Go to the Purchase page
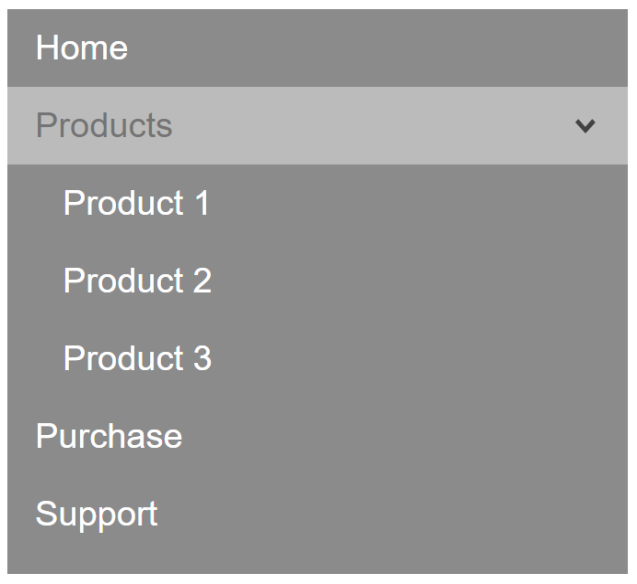The width and height of the screenshot is (637, 584). point(317,436)
